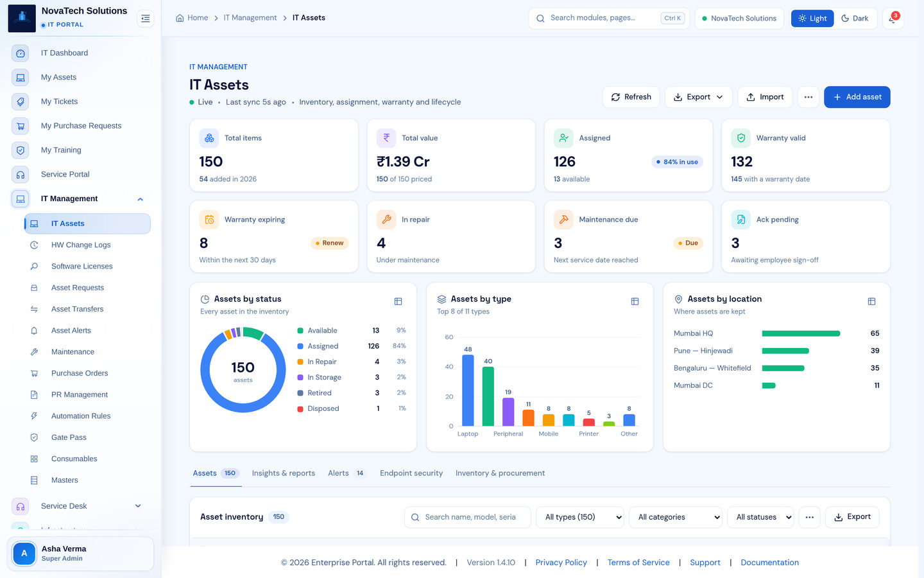Open more options beside Import button
The width and height of the screenshot is (924, 578).
809,97
